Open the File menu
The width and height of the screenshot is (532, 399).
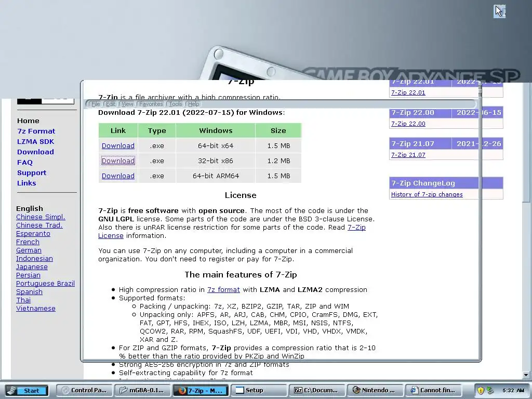click(96, 104)
